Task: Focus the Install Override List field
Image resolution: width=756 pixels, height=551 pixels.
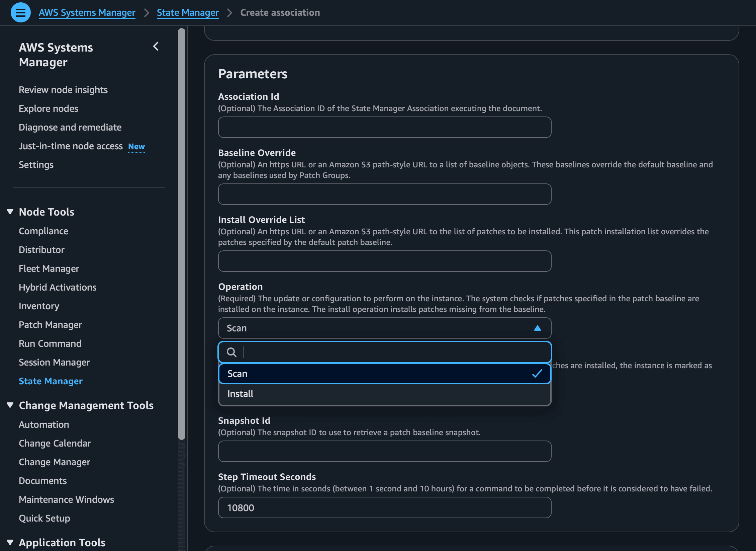Action: [x=385, y=261]
